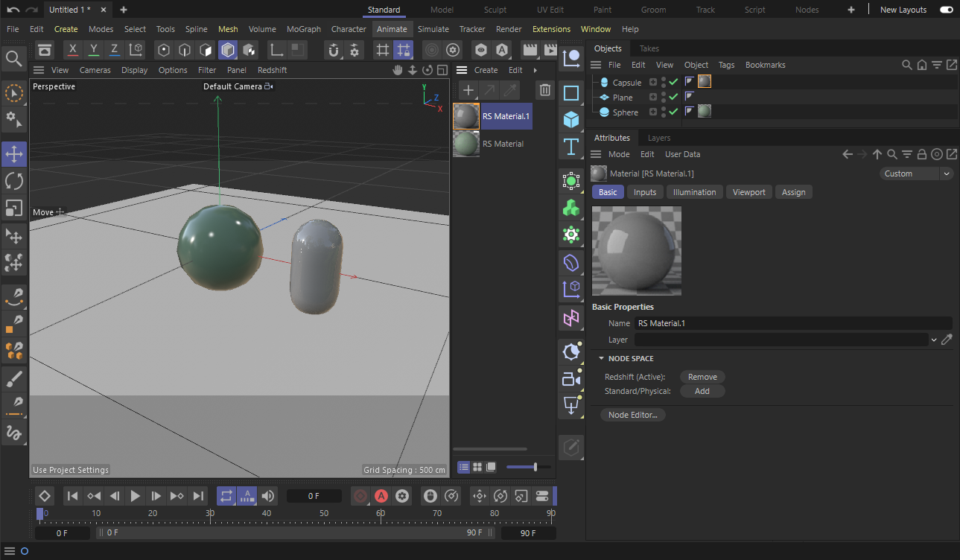Click the play forward button
The image size is (960, 560).
point(136,496)
